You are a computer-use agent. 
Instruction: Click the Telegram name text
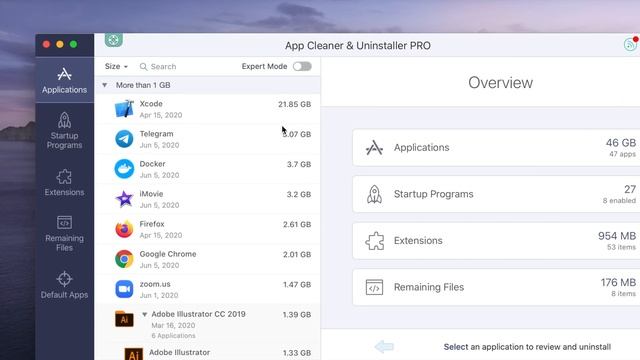[156, 134]
